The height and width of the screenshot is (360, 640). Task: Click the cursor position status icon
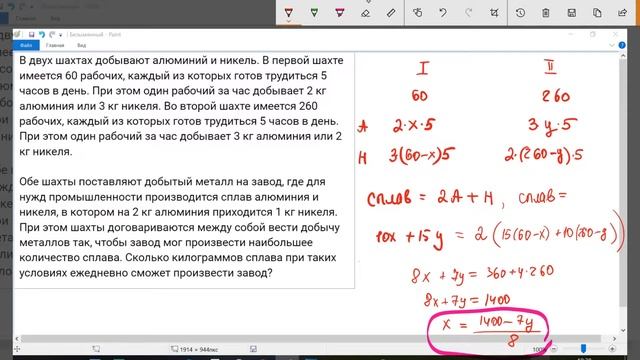tap(18, 349)
